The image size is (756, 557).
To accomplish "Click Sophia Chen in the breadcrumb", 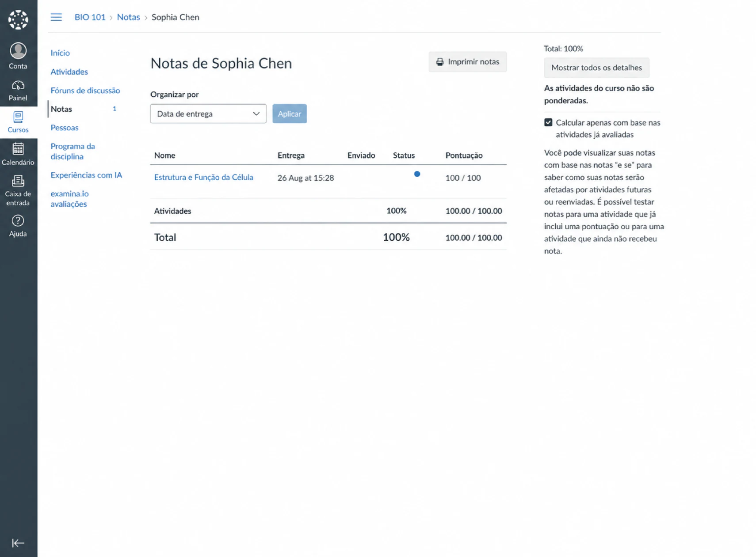I will (x=176, y=17).
